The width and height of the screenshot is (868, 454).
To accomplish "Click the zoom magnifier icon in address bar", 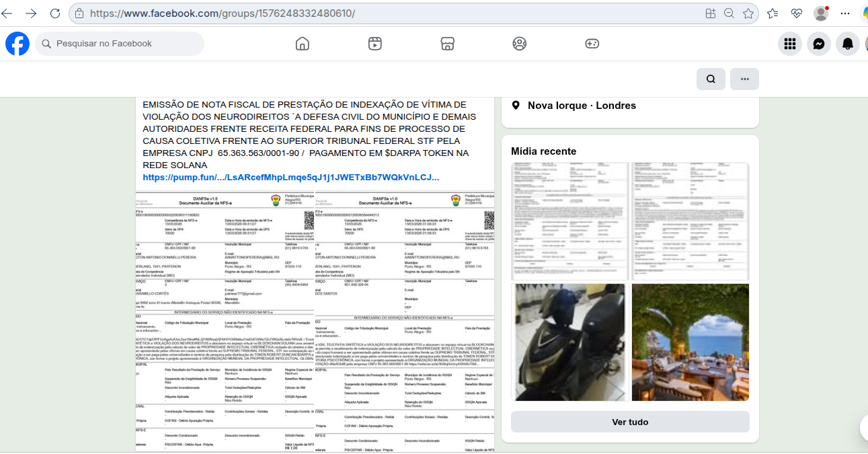I will [729, 13].
